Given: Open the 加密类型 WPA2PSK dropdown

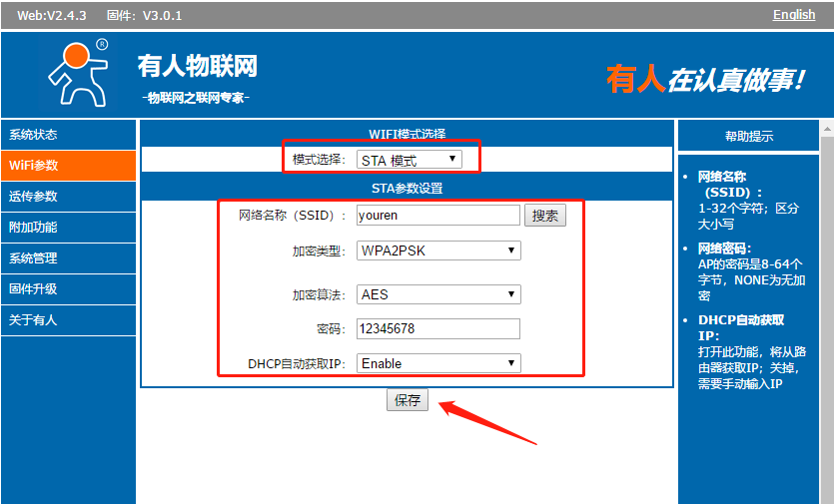Looking at the screenshot, I should pyautogui.click(x=438, y=251).
